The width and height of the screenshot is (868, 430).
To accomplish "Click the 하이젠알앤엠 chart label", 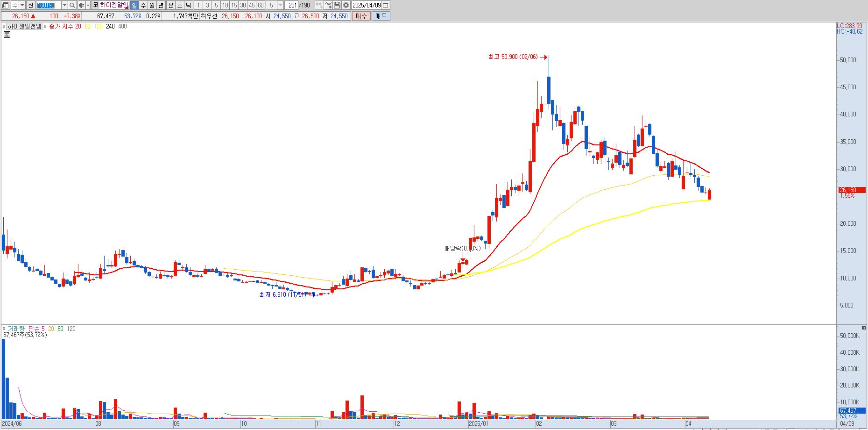I will [24, 26].
